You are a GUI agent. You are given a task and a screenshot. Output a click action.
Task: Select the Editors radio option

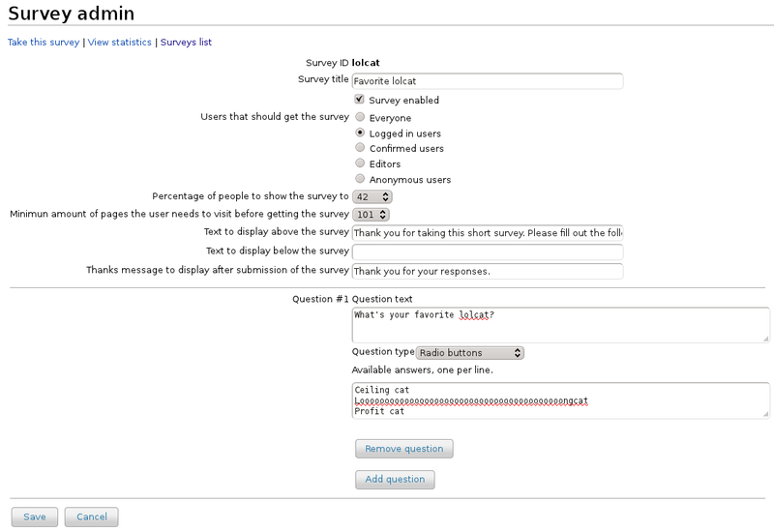360,163
